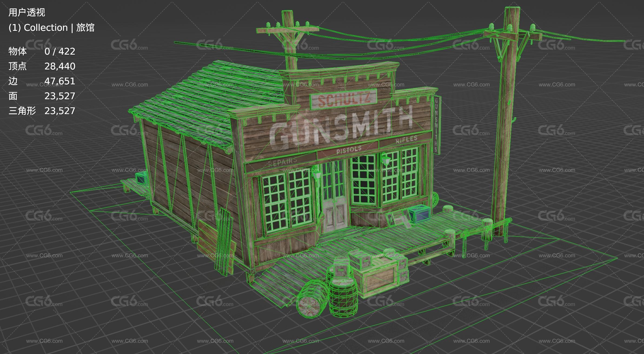Click the 三角形 statistics label
Viewport: 644px width, 354px height.
pyautogui.click(x=22, y=111)
